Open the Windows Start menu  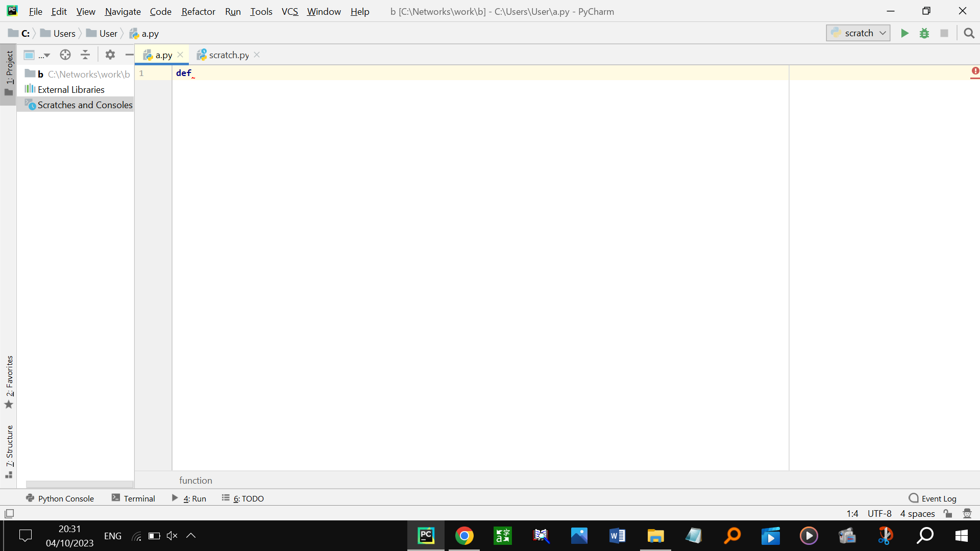[x=961, y=536]
